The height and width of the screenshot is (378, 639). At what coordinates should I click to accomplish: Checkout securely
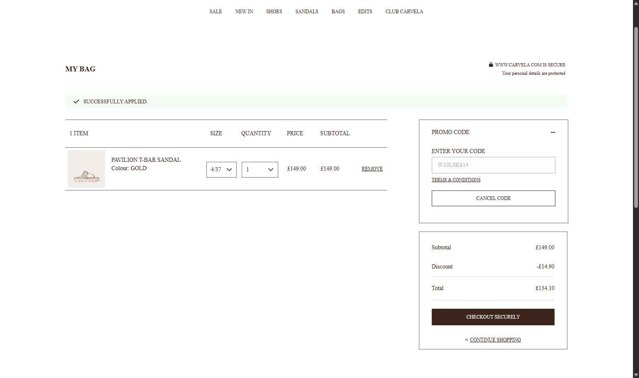[493, 317]
